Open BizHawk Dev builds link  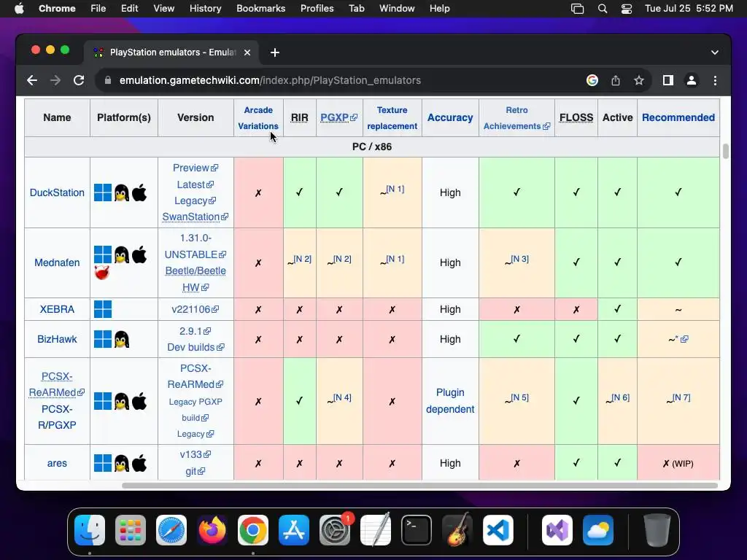click(196, 347)
